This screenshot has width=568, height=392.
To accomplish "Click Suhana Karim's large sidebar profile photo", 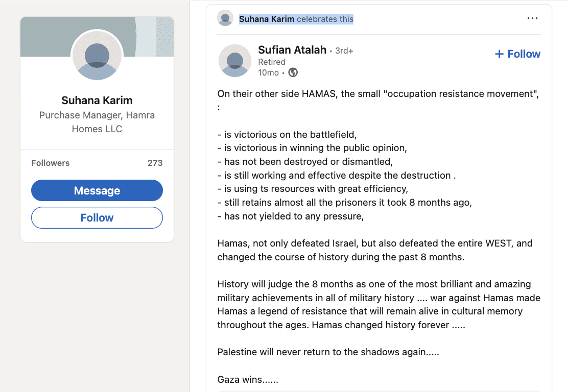I will (x=97, y=55).
